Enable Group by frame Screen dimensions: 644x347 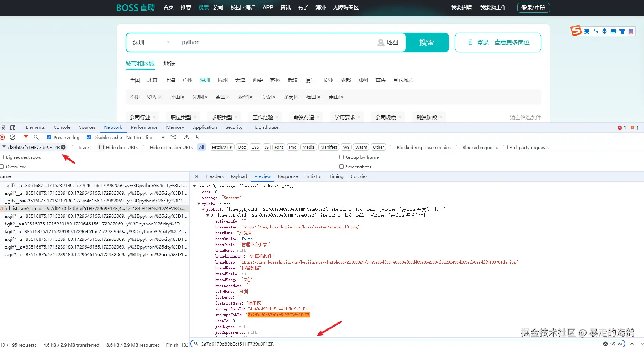341,157
